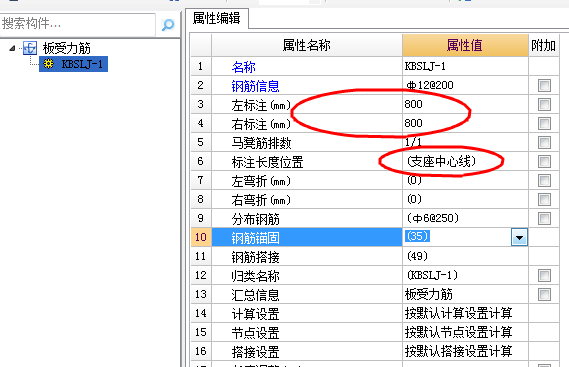Click the 分布钢筋 value 6@250
The image size is (569, 367).
point(465,218)
